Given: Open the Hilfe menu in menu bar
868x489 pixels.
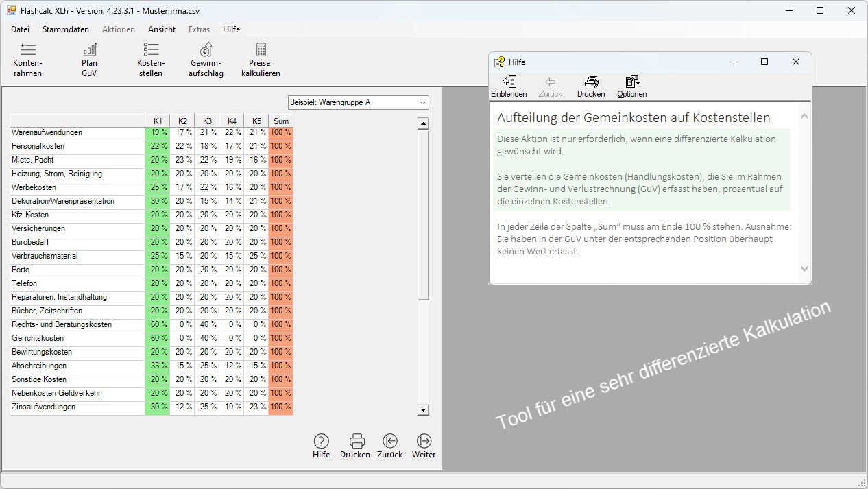Looking at the screenshot, I should [231, 29].
